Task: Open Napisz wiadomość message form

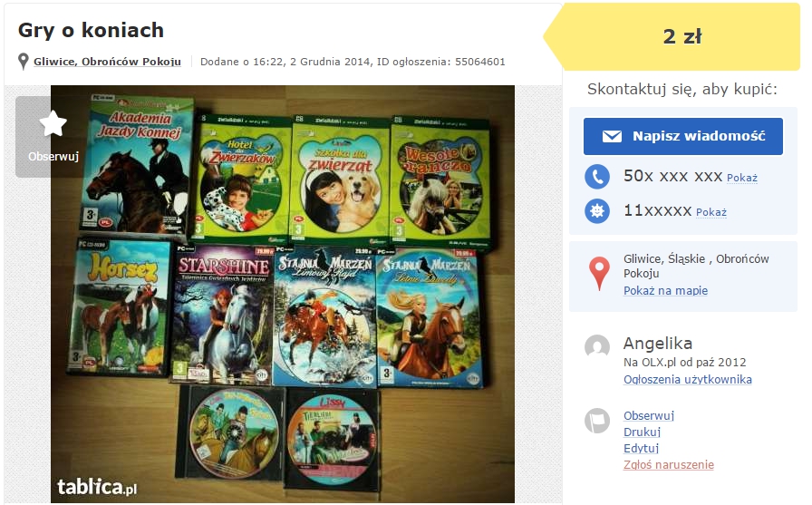Action: [683, 136]
